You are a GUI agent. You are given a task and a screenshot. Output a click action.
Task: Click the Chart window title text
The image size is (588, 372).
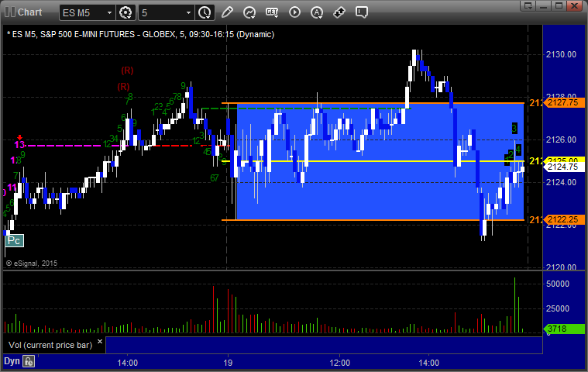click(x=30, y=12)
